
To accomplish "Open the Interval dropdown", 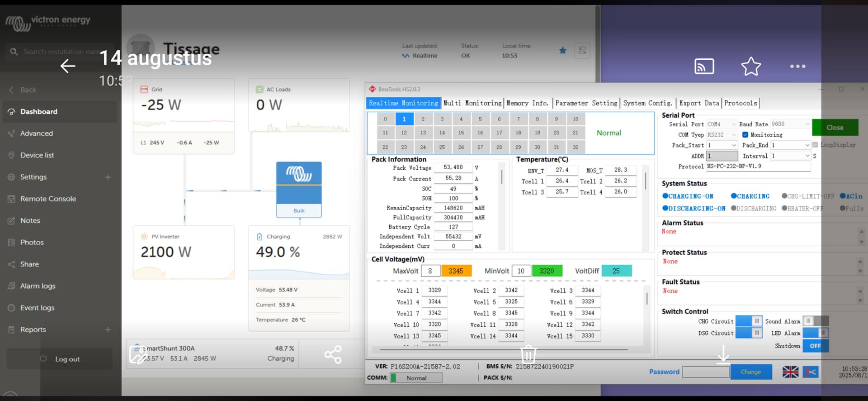I will tap(790, 156).
